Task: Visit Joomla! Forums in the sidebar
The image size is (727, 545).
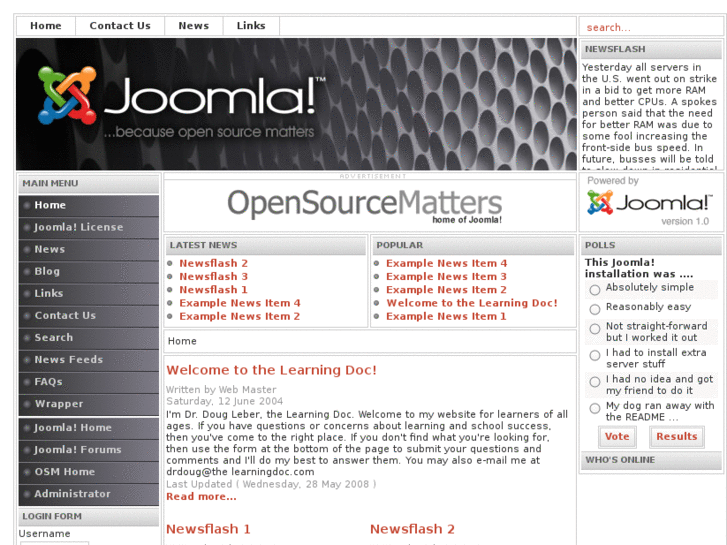Action: (x=89, y=450)
